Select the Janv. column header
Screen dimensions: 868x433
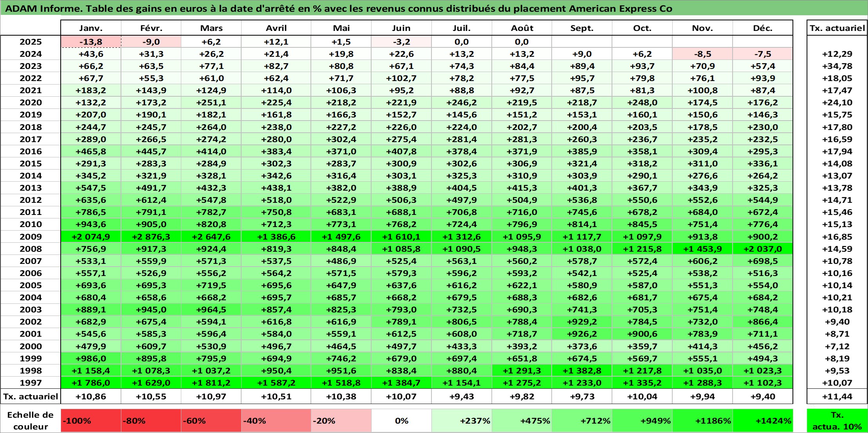coord(91,28)
